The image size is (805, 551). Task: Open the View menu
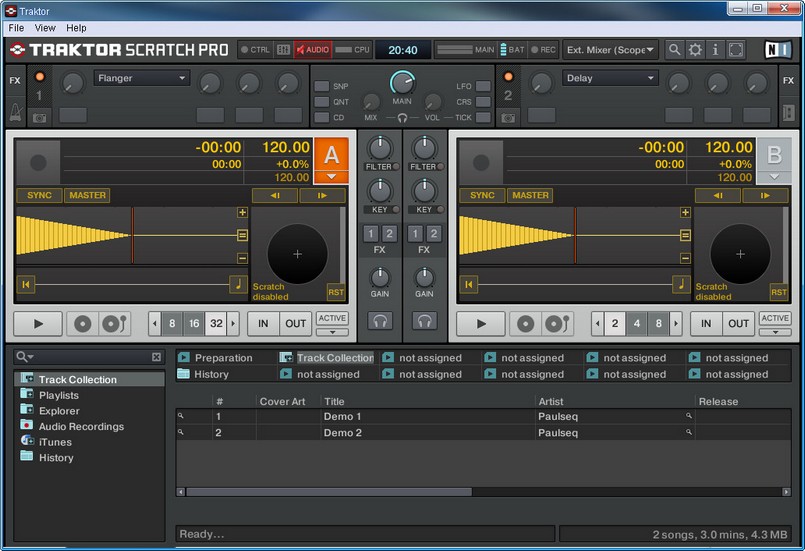(x=45, y=28)
